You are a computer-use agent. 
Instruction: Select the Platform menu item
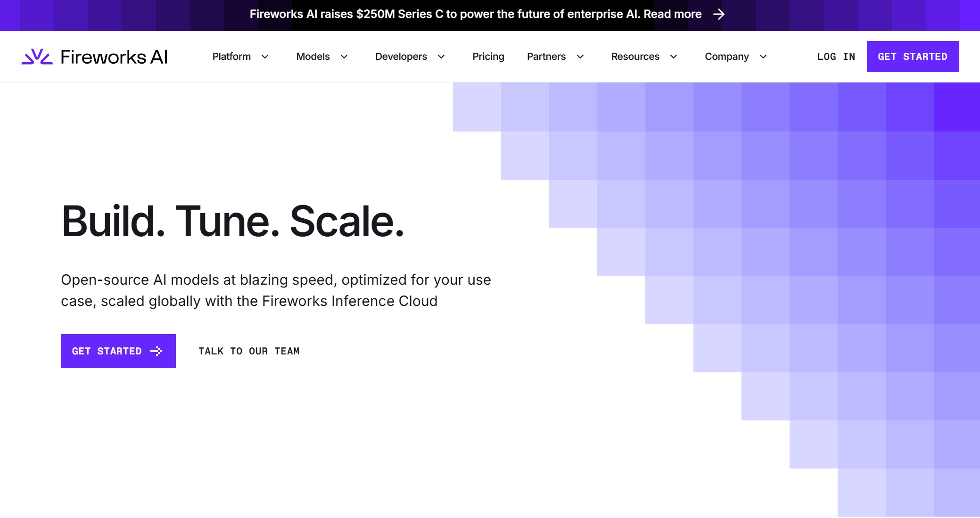click(231, 57)
